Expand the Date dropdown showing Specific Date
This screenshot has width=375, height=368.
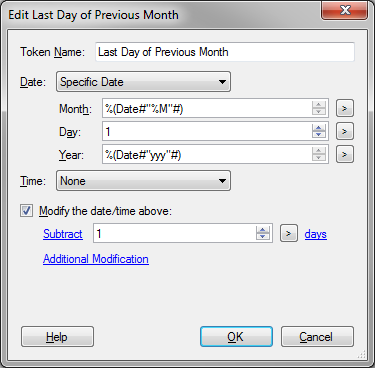pyautogui.click(x=143, y=82)
